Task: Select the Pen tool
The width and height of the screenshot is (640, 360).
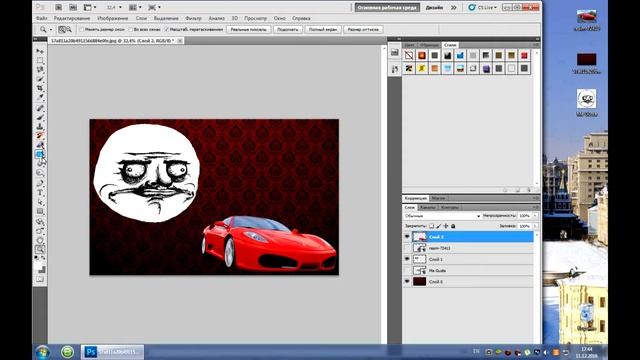Action: pos(40,183)
